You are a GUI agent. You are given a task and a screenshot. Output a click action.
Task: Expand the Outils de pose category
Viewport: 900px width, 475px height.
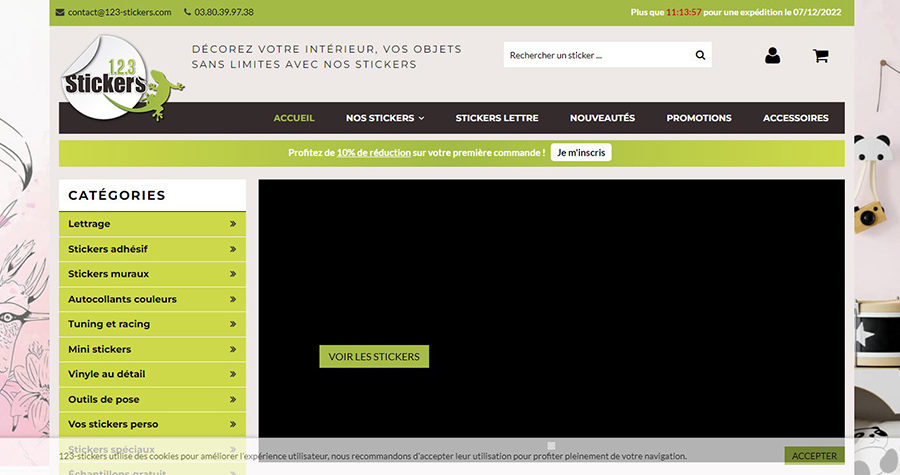coord(152,399)
